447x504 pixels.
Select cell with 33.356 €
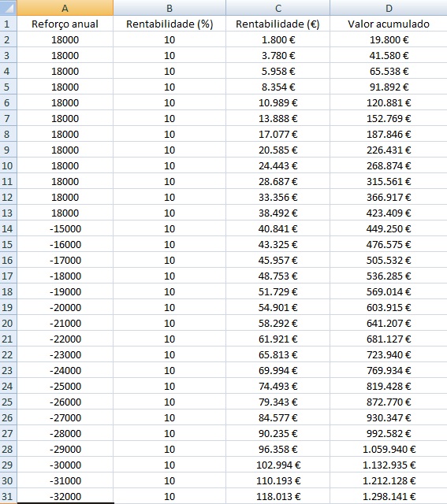tap(278, 197)
